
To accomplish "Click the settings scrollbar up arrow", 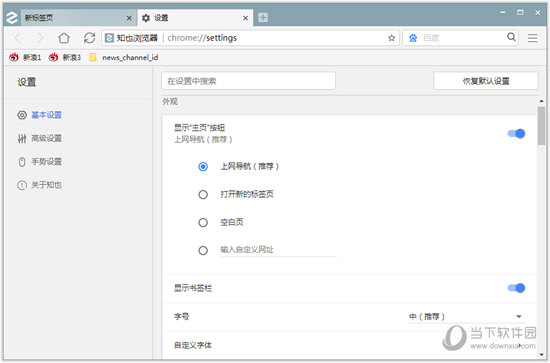I will point(542,101).
